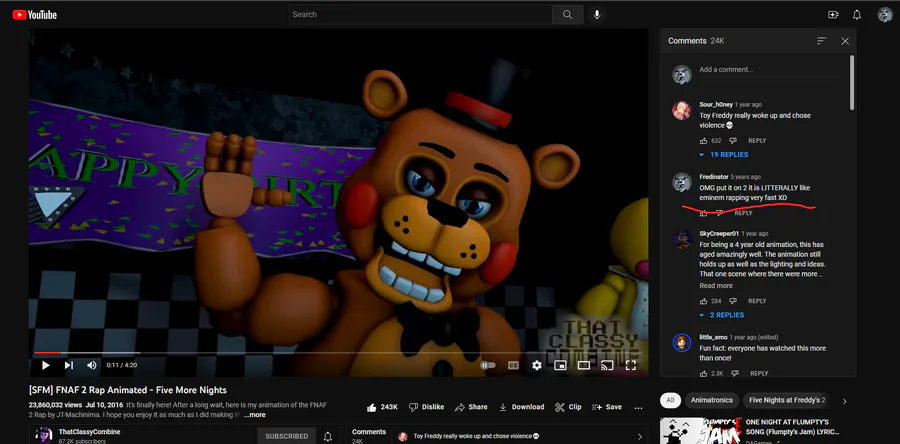Viewport: 900px width, 444px height.
Task: Seek on the video progress bar
Action: [x=339, y=353]
